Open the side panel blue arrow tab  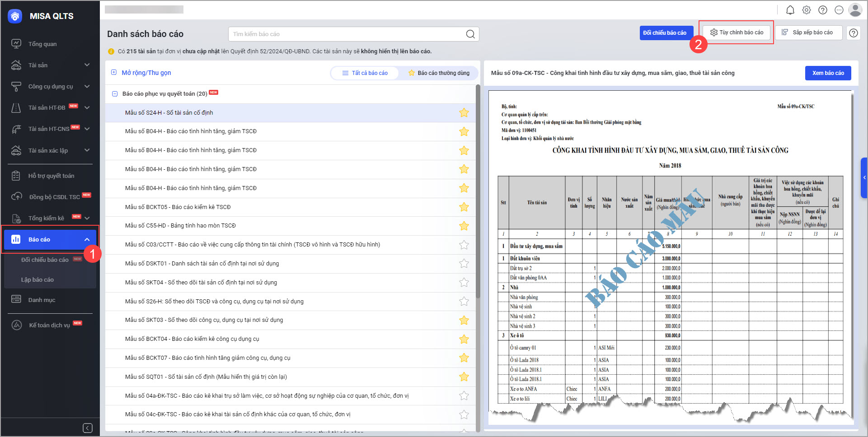[x=864, y=178]
